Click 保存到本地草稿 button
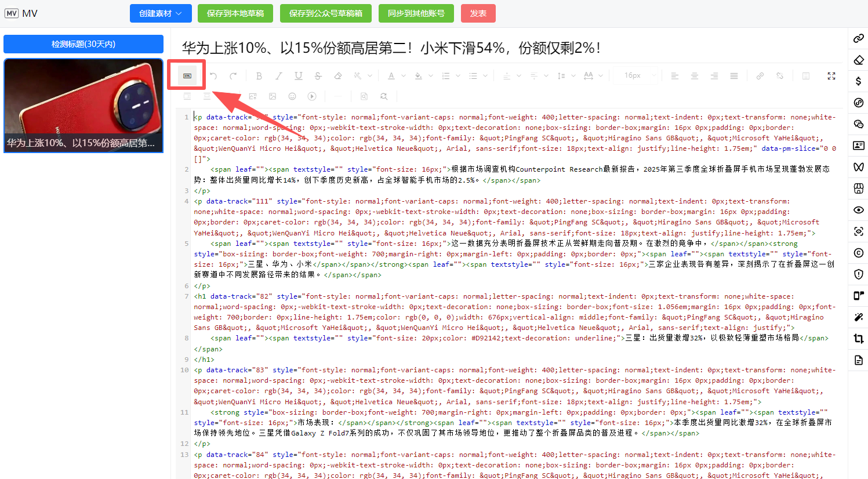 click(235, 13)
